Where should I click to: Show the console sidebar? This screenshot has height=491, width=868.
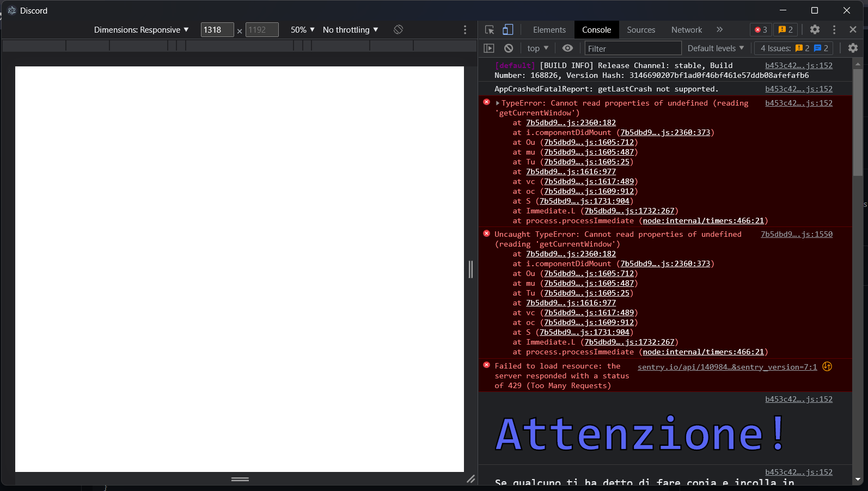pyautogui.click(x=489, y=48)
